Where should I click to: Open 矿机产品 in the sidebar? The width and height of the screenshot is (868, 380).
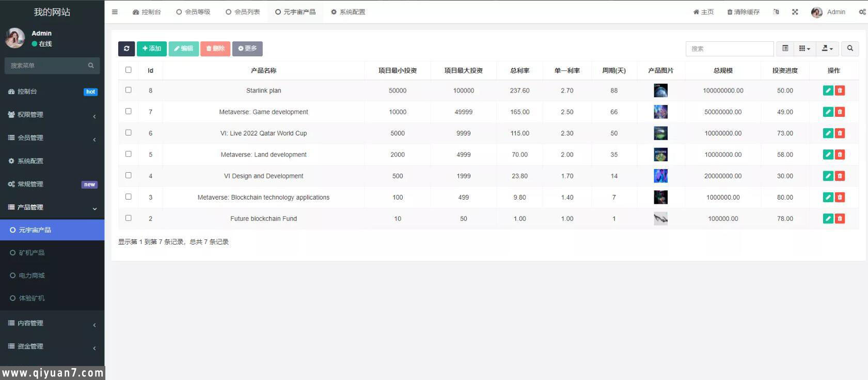coord(31,253)
